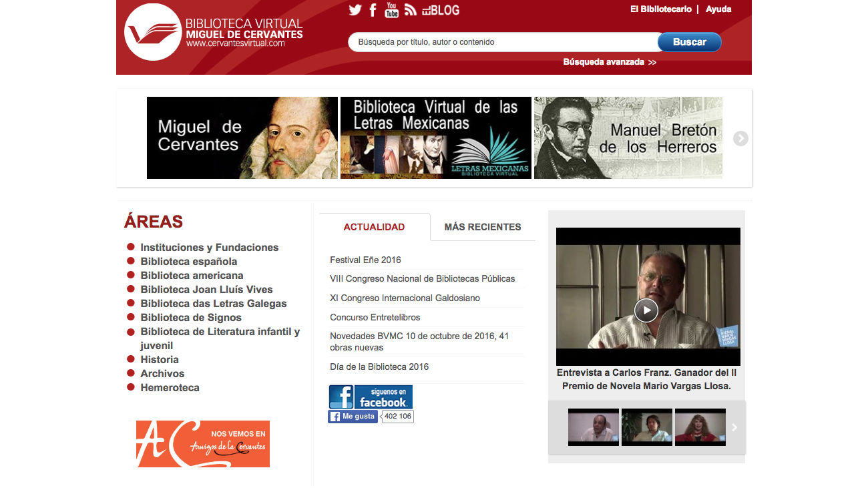Click the Buscar button
The image size is (868, 488).
(x=690, y=42)
